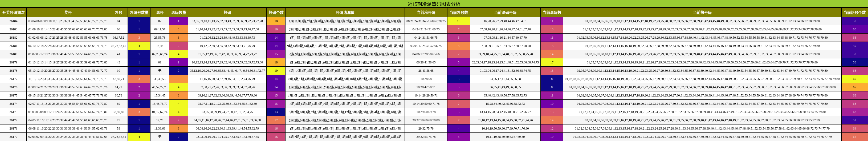Select draw period 26178
The image size is (868, 141).
coord(14,70)
